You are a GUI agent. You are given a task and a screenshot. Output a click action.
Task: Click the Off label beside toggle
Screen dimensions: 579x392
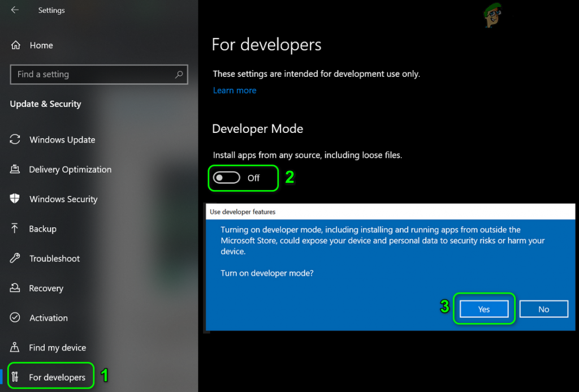pyautogui.click(x=253, y=178)
